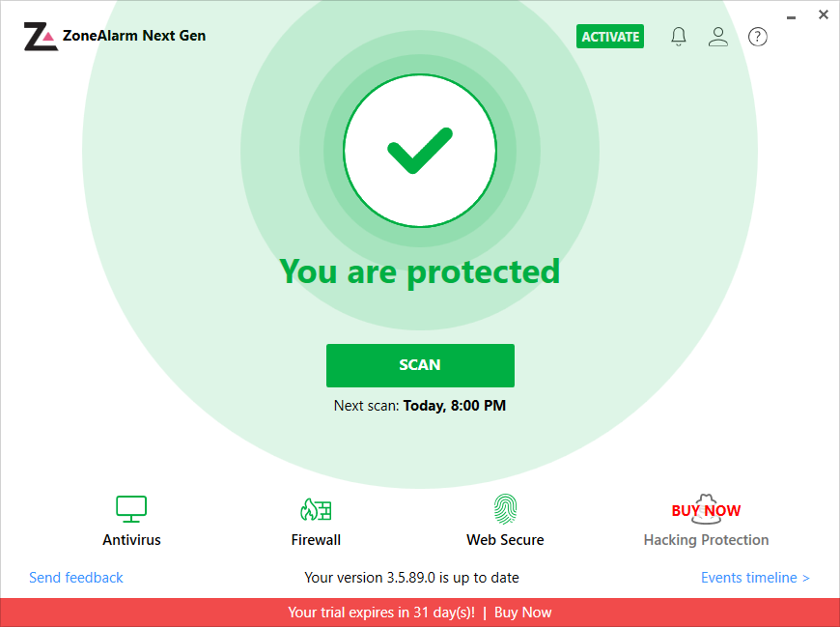Click the 'You are protected' status heading

419,271
